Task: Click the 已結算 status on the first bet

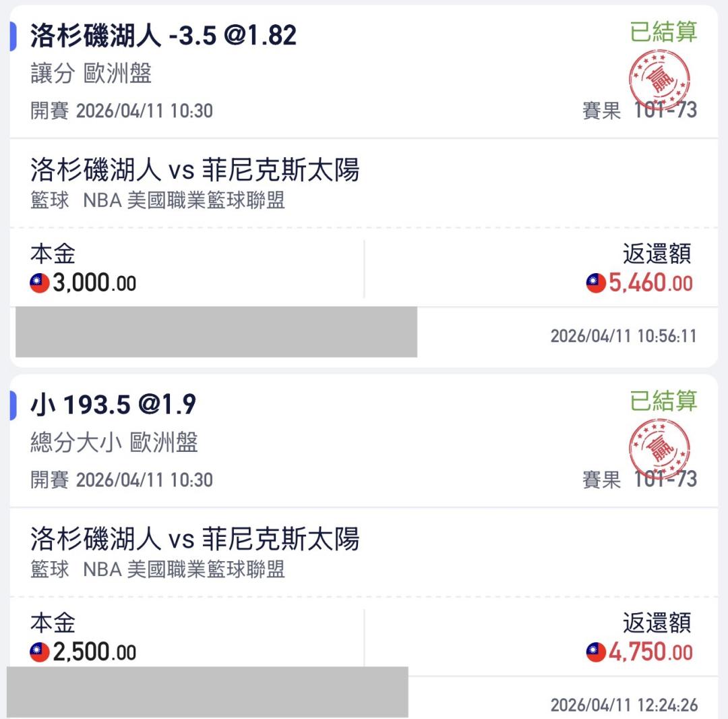Action: (663, 32)
